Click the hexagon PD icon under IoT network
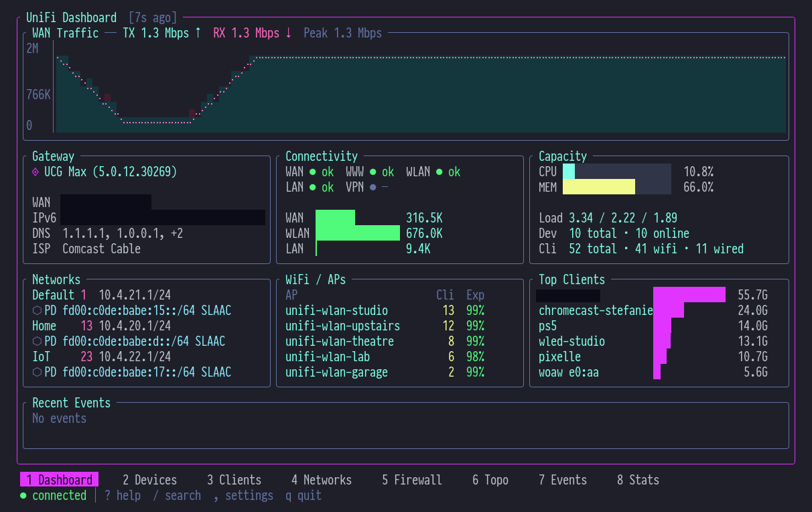 point(37,372)
